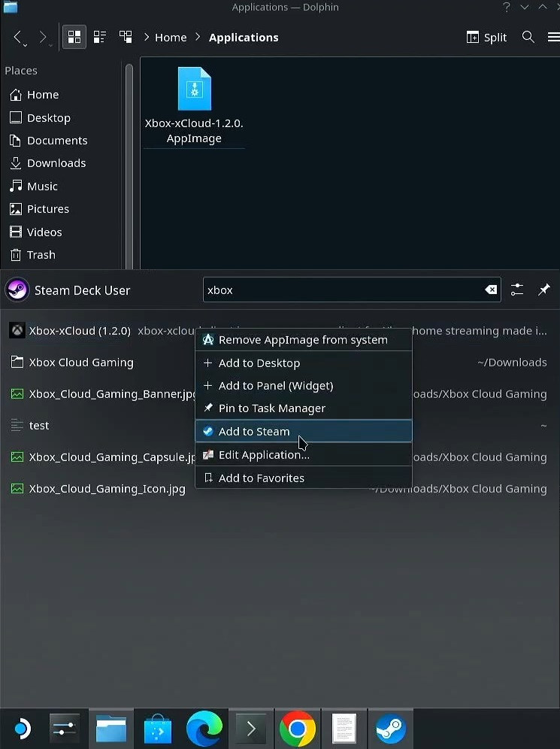560x749 pixels.
Task: Choose Add to Desktop
Action: pyautogui.click(x=304, y=363)
